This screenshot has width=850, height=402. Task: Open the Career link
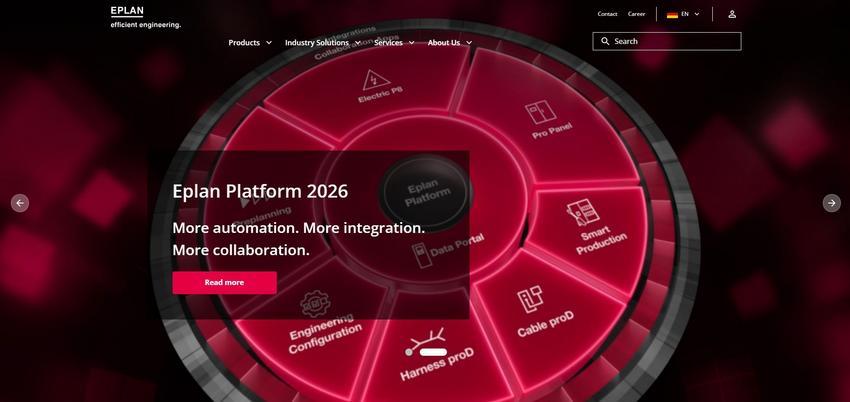[636, 14]
